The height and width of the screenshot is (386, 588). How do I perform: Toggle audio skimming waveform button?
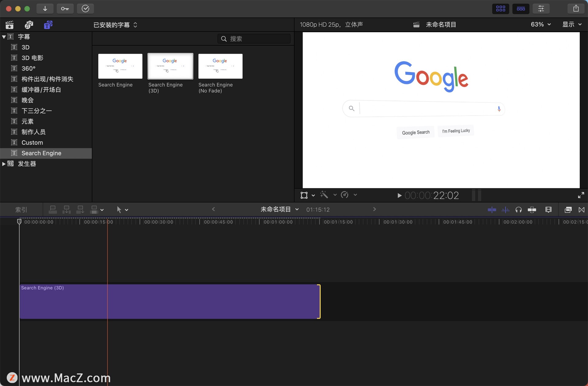[505, 210]
